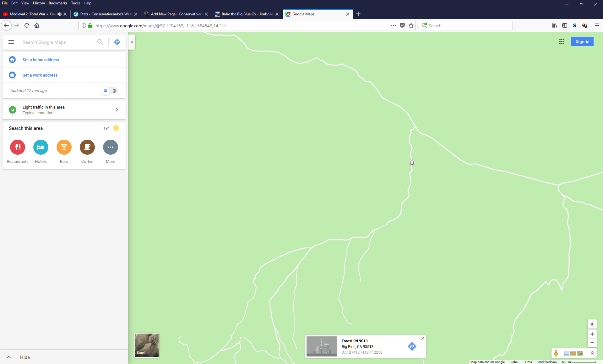The width and height of the screenshot is (603, 364).
Task: Switch traffic view to driving mode
Action: pos(106,91)
